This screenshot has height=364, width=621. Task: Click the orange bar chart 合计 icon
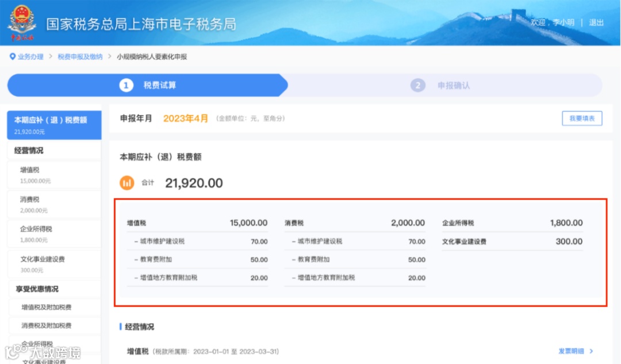coord(126,183)
